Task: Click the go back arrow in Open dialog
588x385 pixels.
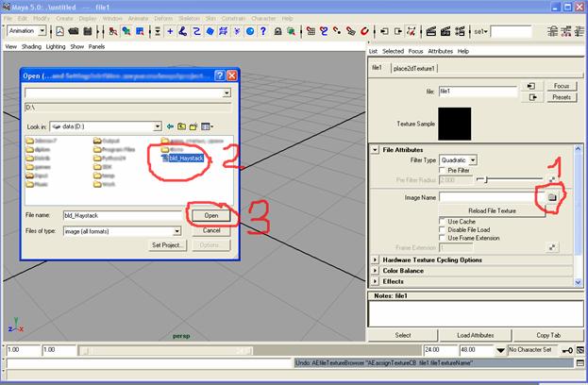Action: 171,126
